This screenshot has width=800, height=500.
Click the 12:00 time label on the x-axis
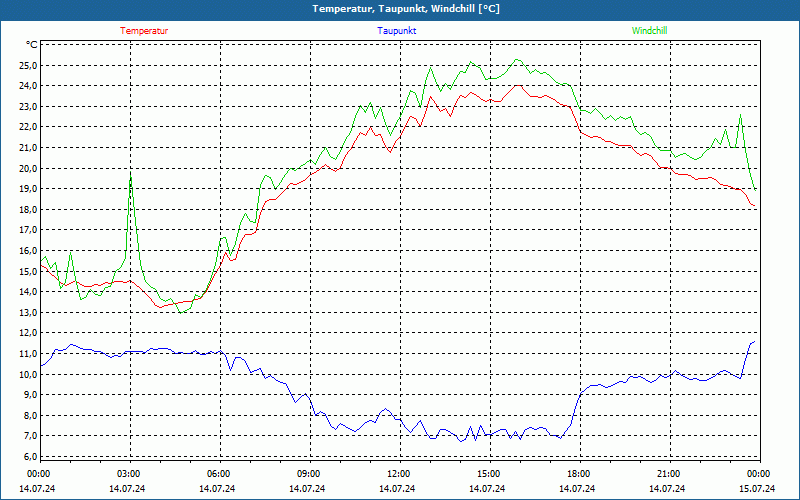point(397,474)
